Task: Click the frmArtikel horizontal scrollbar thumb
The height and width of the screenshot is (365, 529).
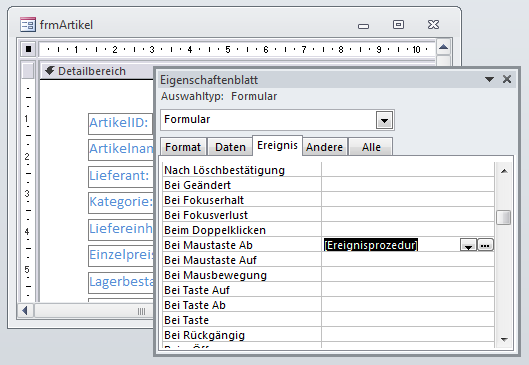Action: coord(94,311)
